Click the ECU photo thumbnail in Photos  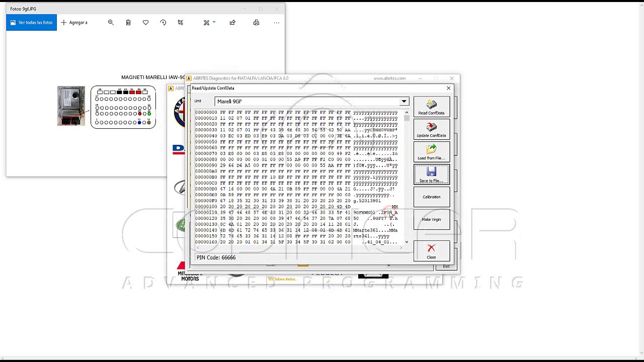(71, 106)
